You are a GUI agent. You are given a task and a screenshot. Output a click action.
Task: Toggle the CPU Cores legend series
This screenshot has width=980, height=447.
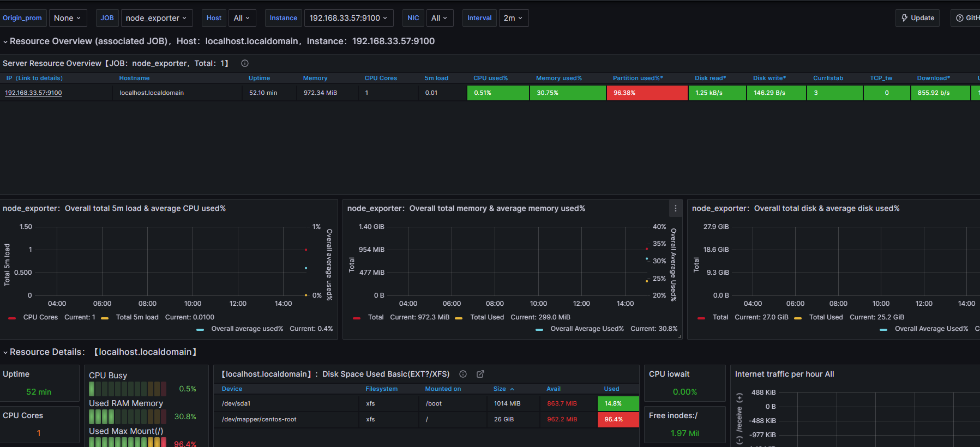40,317
